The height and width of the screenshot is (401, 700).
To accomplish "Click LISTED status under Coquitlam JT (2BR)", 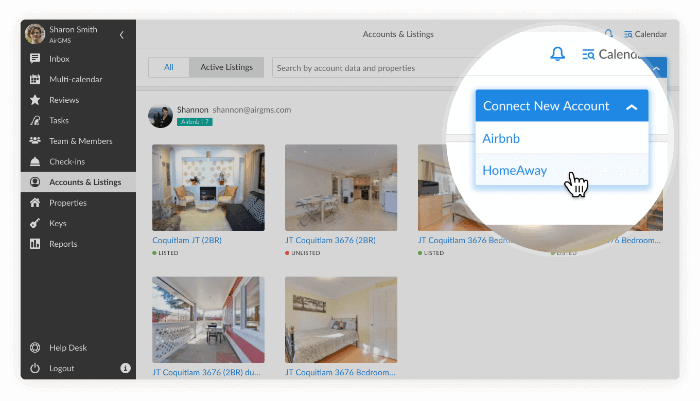I will point(168,253).
